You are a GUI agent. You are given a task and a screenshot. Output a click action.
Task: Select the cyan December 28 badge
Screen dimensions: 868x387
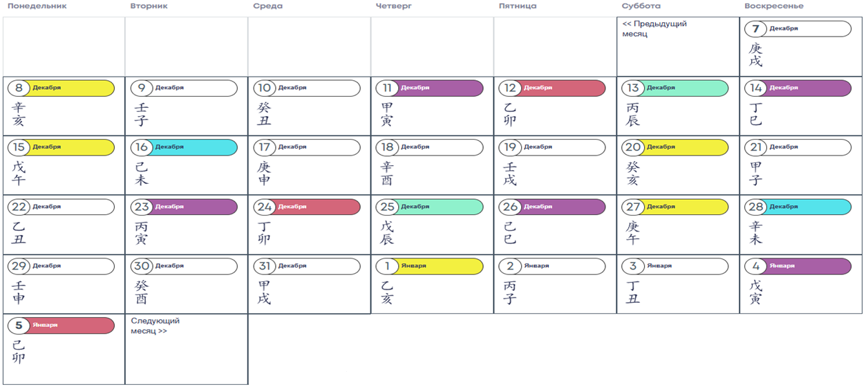[798, 207]
